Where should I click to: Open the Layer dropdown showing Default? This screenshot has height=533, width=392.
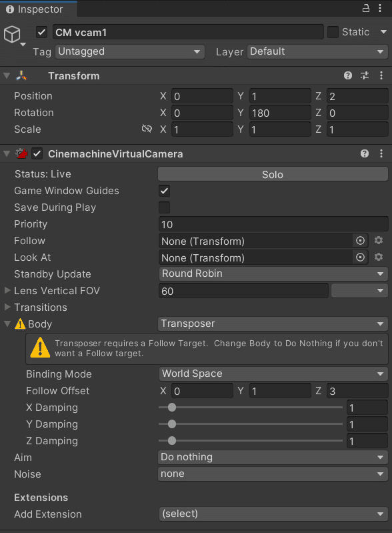pos(317,51)
